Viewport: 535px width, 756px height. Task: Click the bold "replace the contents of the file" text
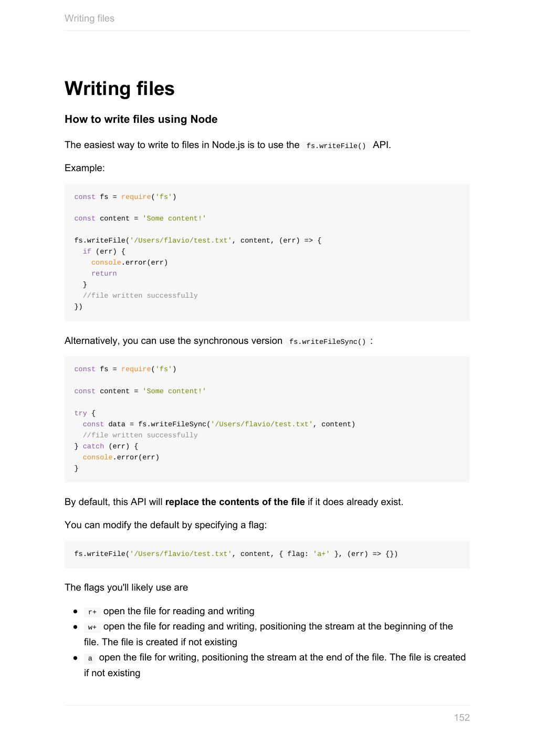[235, 502]
